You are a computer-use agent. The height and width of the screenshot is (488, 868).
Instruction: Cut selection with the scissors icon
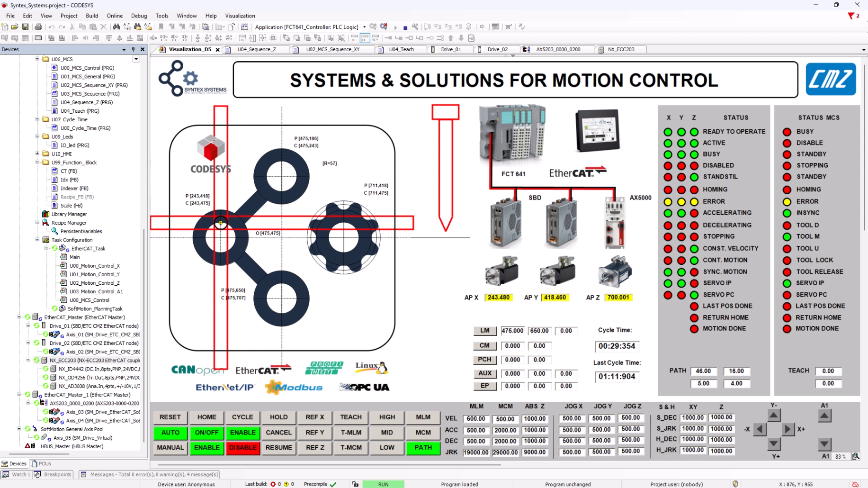point(72,27)
